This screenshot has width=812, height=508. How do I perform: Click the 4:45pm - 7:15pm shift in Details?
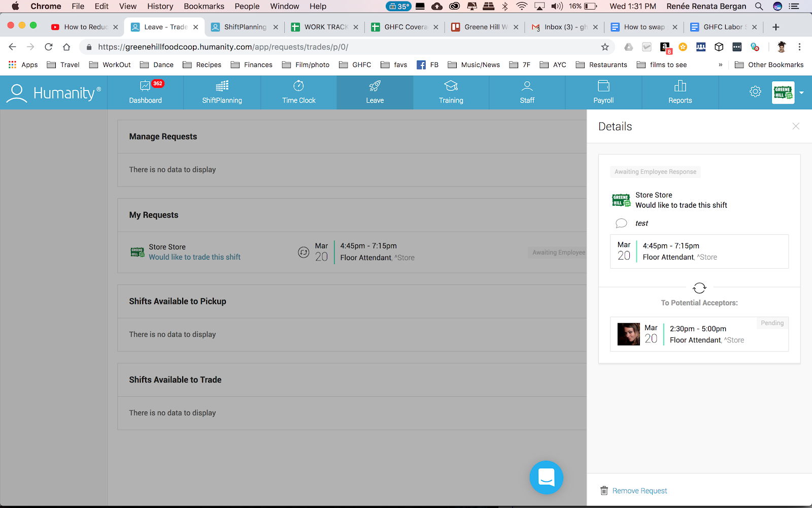pyautogui.click(x=699, y=251)
